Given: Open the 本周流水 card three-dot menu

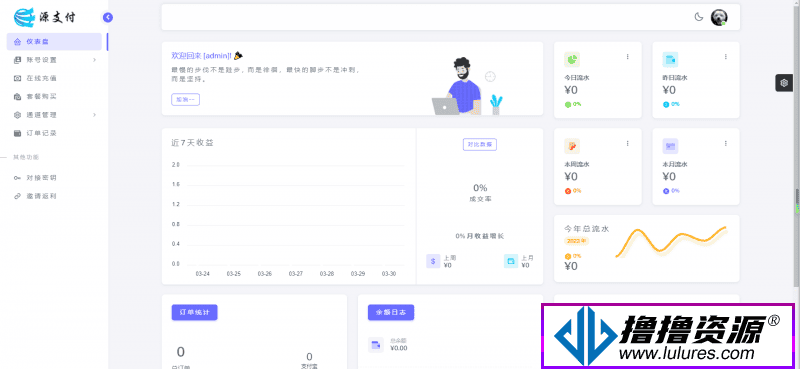Looking at the screenshot, I should [x=628, y=143].
